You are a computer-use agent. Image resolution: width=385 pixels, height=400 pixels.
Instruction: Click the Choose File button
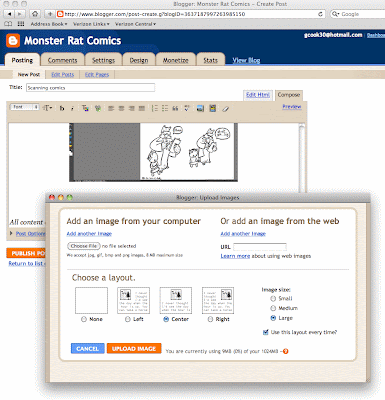[84, 246]
